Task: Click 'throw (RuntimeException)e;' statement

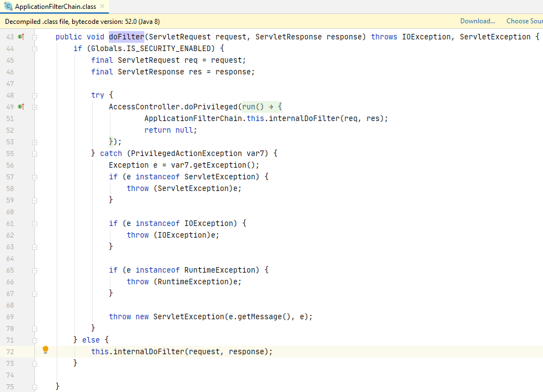Action: click(184, 282)
